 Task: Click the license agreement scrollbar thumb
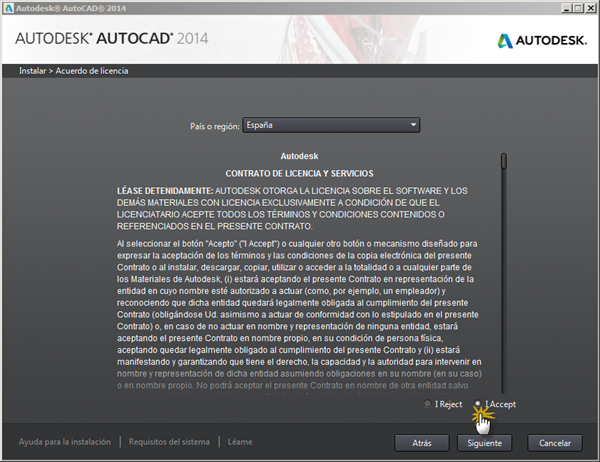[504, 161]
